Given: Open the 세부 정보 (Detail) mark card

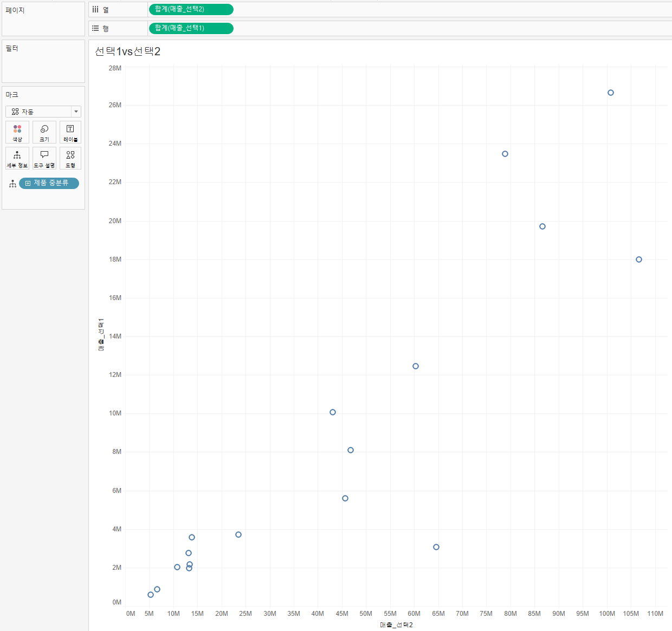Looking at the screenshot, I should 17,158.
